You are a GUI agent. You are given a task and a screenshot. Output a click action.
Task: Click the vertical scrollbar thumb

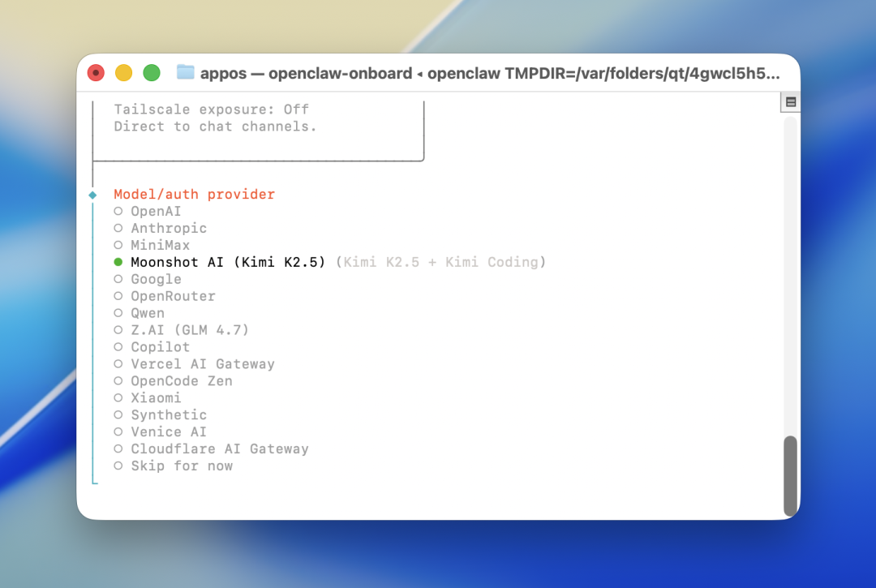tap(790, 475)
